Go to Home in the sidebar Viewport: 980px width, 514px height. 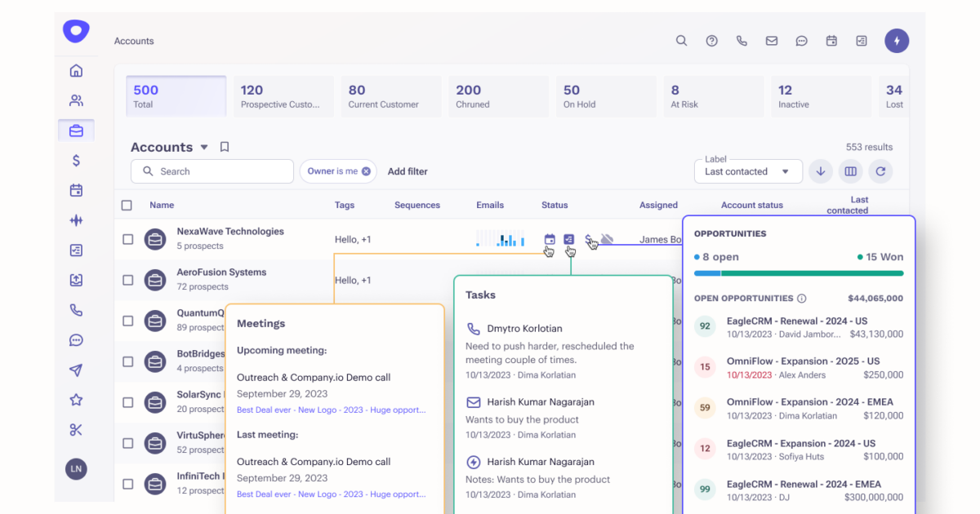[76, 71]
